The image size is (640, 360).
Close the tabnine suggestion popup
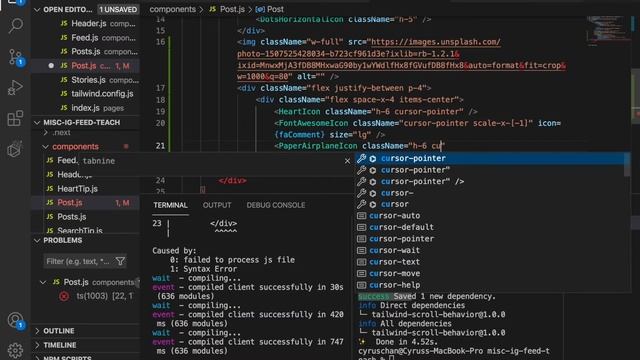tap(347, 161)
